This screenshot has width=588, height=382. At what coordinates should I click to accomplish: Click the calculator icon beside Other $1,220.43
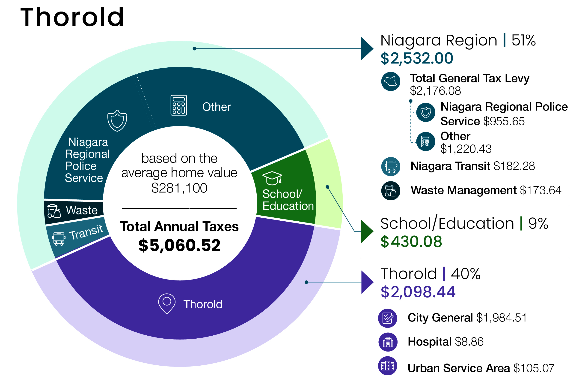pos(426,142)
